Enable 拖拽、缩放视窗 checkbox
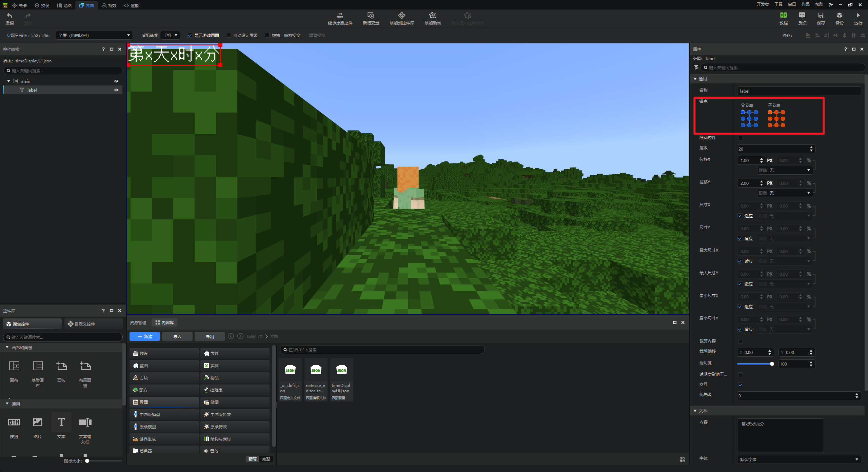 point(267,35)
